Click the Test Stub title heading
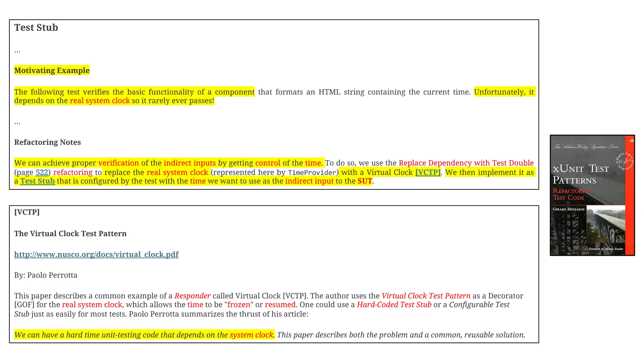This screenshot has width=644, height=362. [x=36, y=28]
